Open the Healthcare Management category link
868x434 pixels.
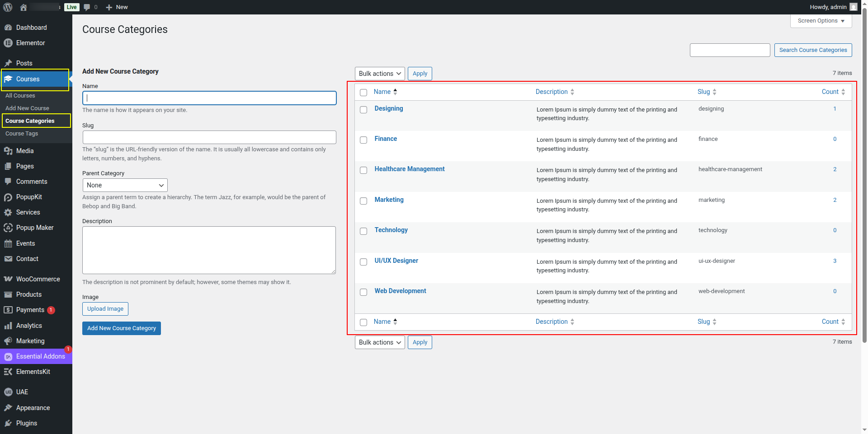[410, 169]
